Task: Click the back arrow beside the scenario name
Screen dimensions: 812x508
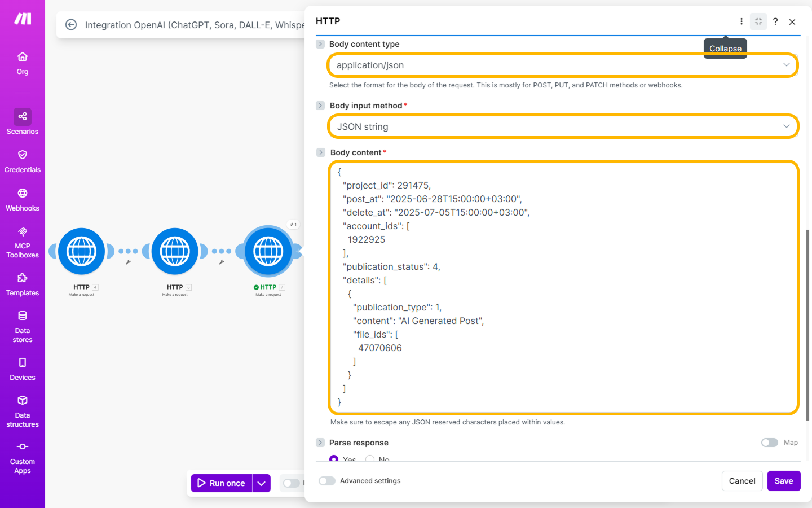Action: 71,25
